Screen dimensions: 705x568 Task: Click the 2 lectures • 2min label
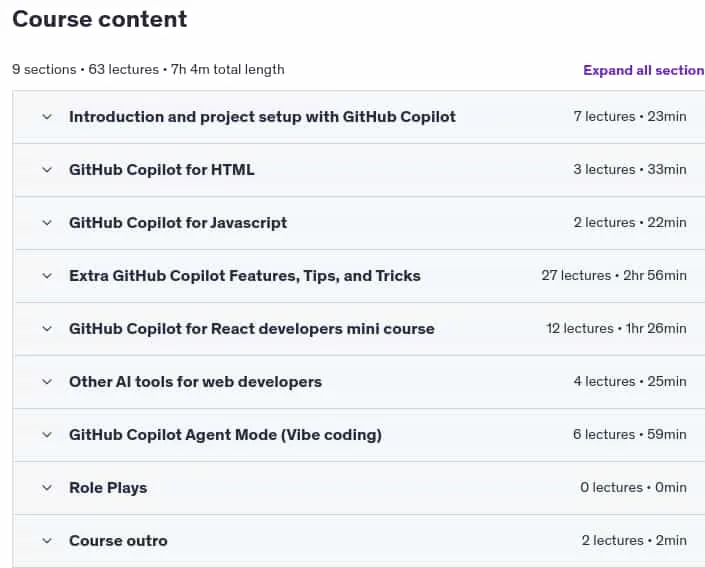click(634, 540)
